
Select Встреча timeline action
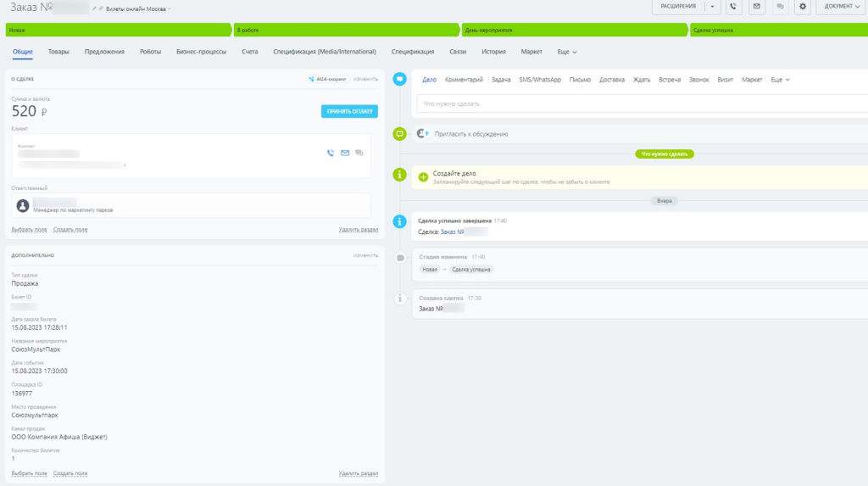670,80
